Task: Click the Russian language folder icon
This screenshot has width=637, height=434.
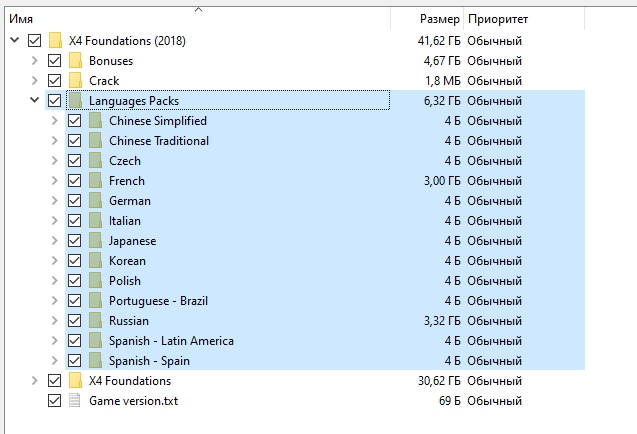Action: click(95, 321)
